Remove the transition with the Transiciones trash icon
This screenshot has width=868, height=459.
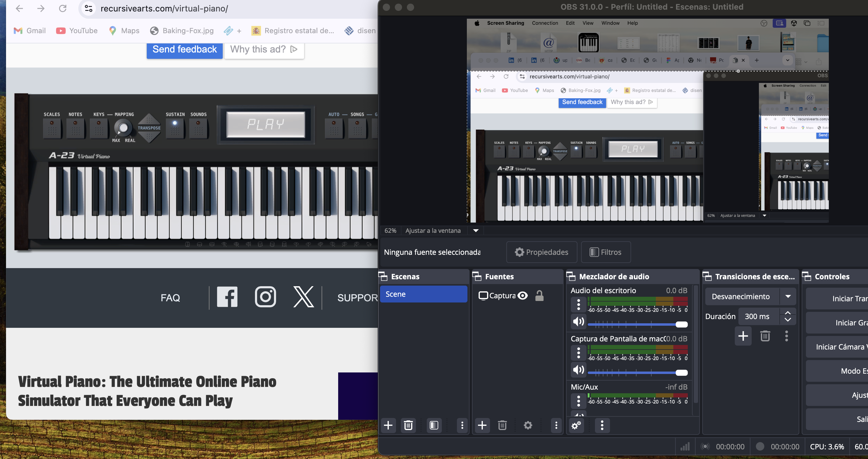[765, 336]
